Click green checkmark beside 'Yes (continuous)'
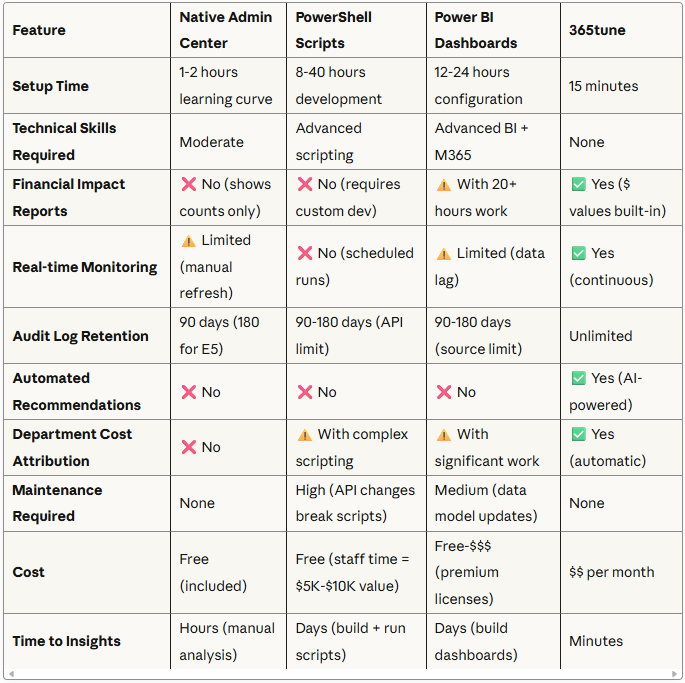The image size is (685, 683). tap(578, 254)
